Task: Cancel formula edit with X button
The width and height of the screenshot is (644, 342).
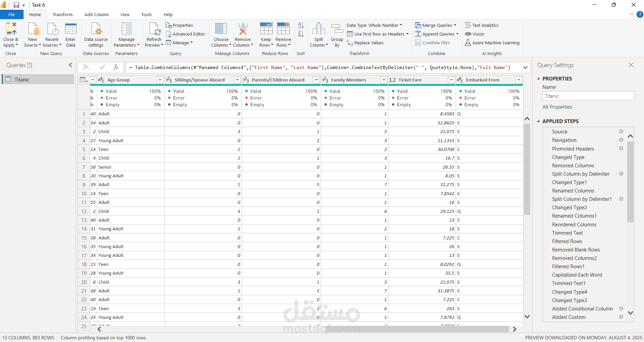Action: click(x=86, y=67)
